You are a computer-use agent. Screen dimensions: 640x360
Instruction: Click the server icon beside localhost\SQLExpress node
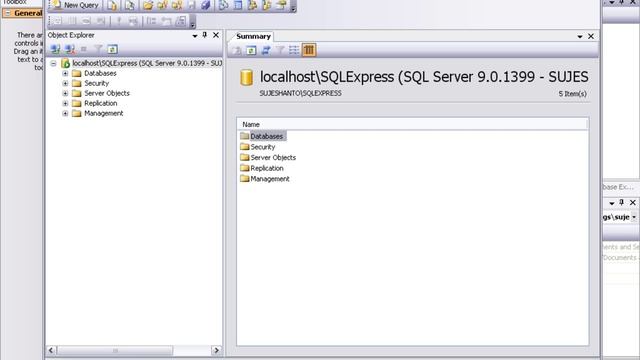(x=65, y=63)
